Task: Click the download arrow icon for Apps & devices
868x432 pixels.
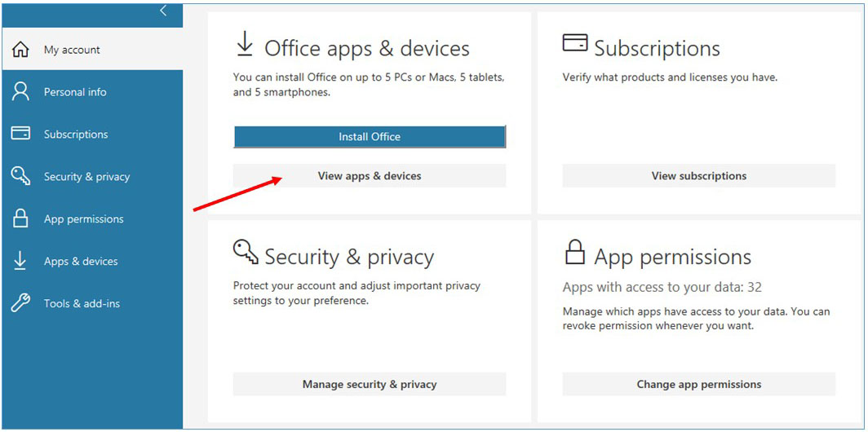Action: [20, 261]
